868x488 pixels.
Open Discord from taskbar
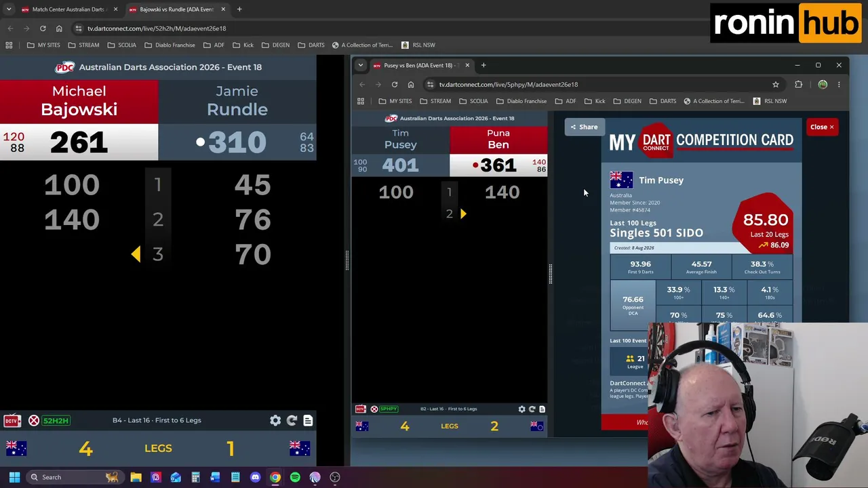(x=255, y=477)
